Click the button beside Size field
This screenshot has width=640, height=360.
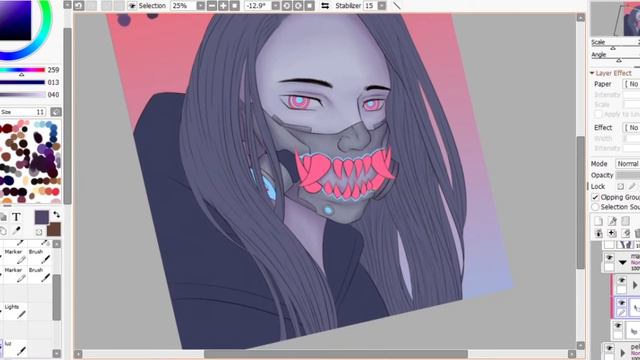56,112
